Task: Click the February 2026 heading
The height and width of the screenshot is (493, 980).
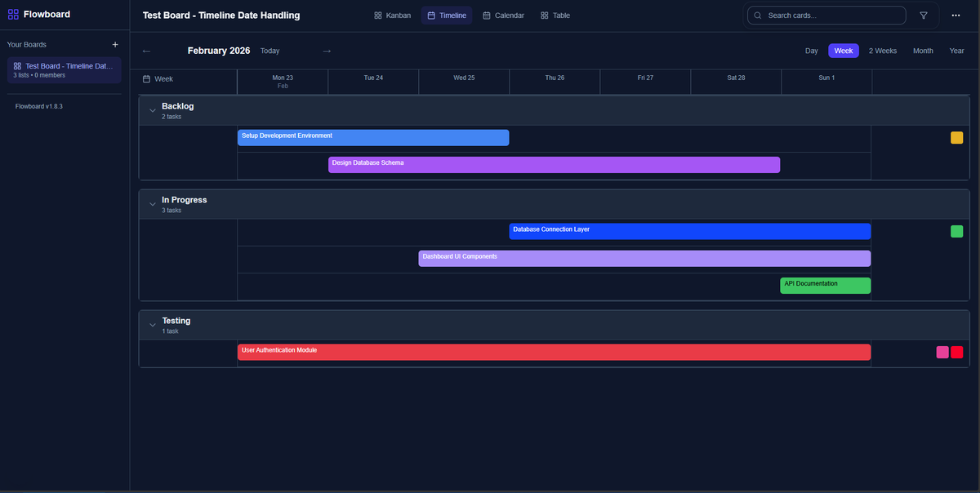Action: (219, 51)
